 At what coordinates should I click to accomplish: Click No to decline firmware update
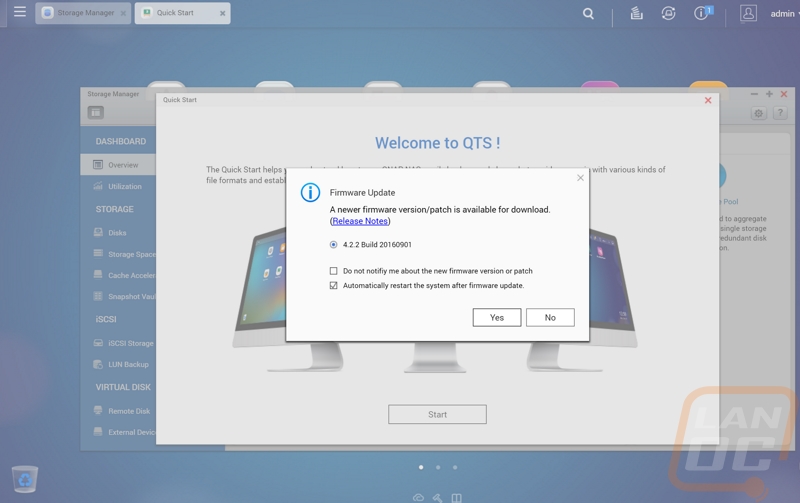(550, 317)
